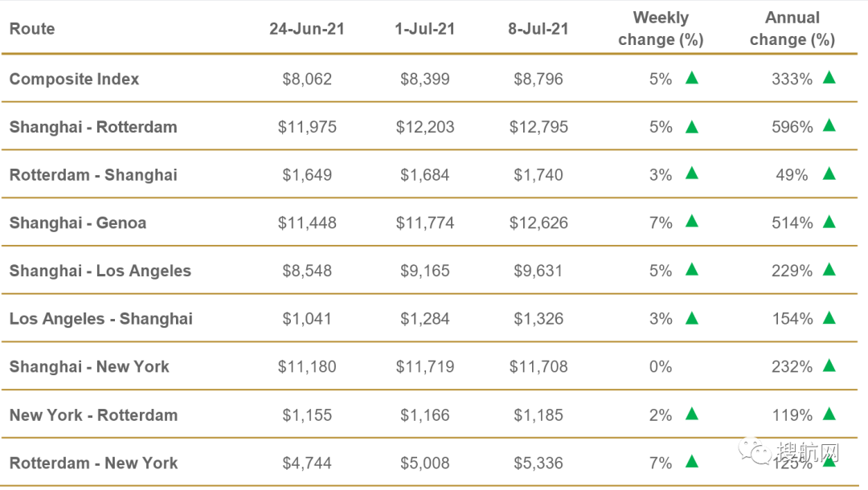Click the 0% weekly change cell
This screenshot has width=868, height=490.
point(660,367)
